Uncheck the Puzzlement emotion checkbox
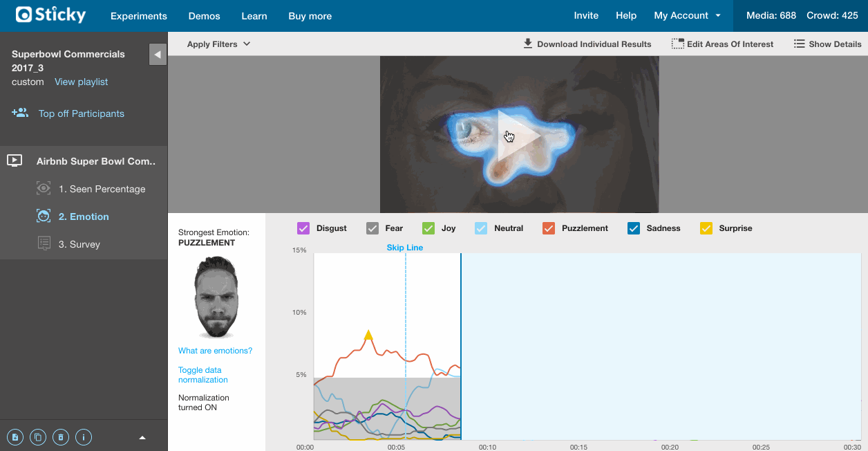 click(549, 228)
